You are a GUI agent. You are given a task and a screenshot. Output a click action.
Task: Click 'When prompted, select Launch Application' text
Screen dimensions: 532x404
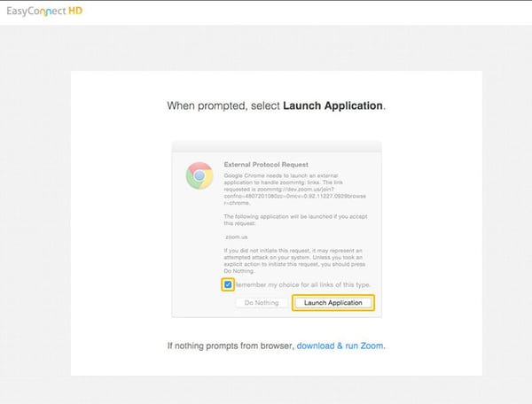click(x=276, y=105)
